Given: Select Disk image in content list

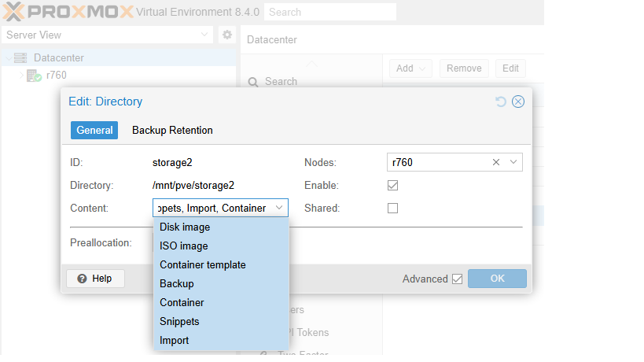Looking at the screenshot, I should coord(185,227).
